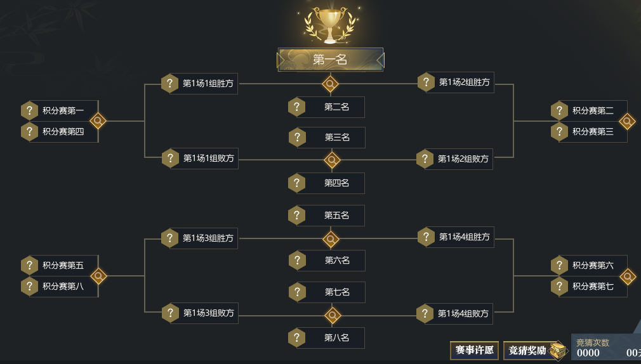The image size is (641, 364).
Task: Click the magnifier beside 积分赛第二 and 积分赛第三
Action: 627,121
